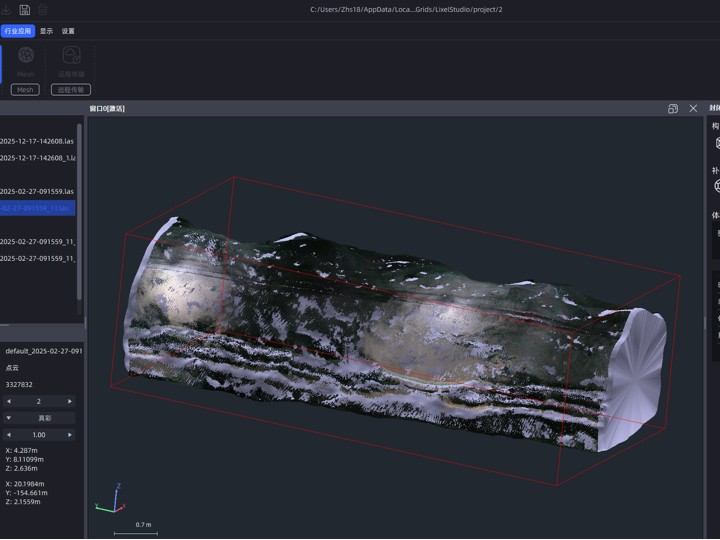
Task: Open the 显示 tab
Action: pyautogui.click(x=46, y=31)
